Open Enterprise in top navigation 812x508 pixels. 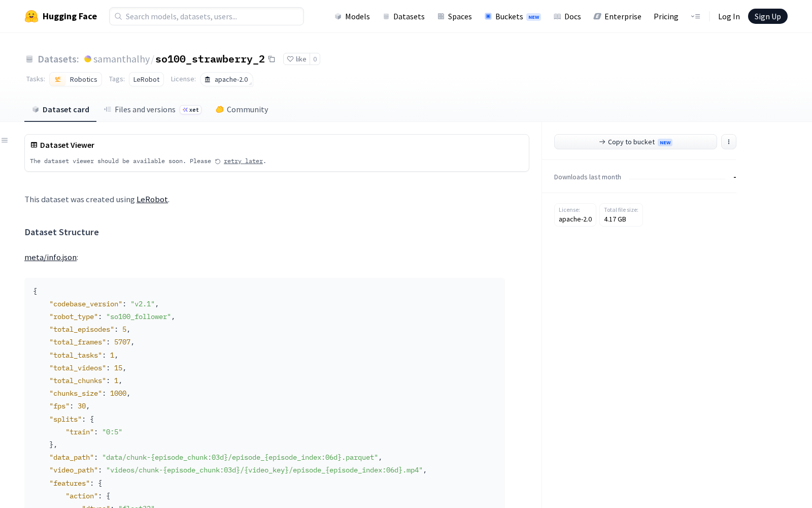point(618,16)
